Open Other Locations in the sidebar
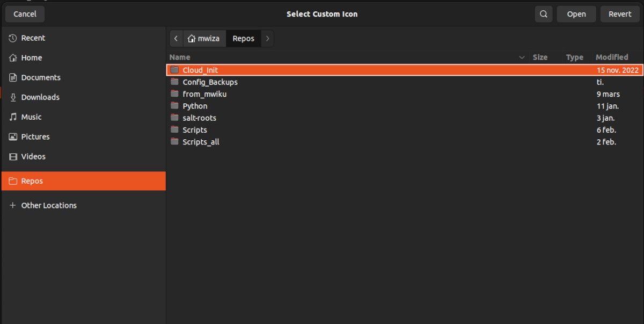 click(49, 205)
